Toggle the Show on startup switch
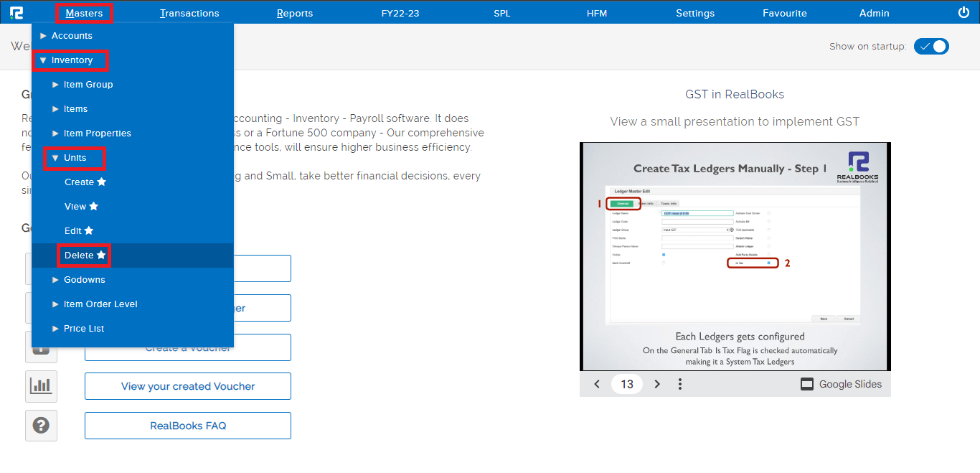 pos(931,46)
